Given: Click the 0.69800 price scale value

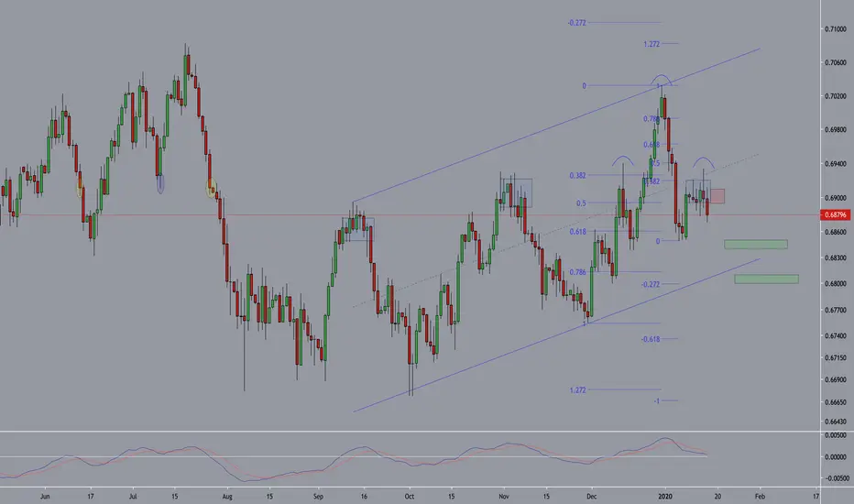Looking at the screenshot, I should point(836,130).
